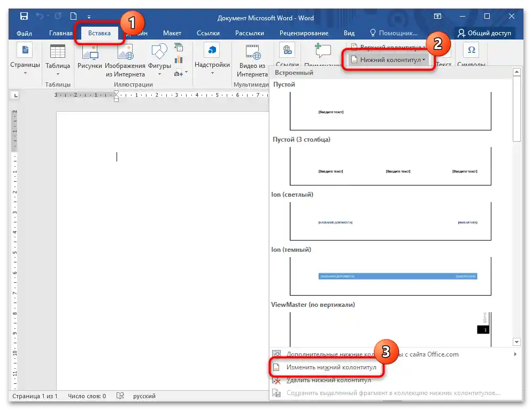The image size is (532, 410).
Task: Switch to the Макет tab
Action: pyautogui.click(x=172, y=33)
